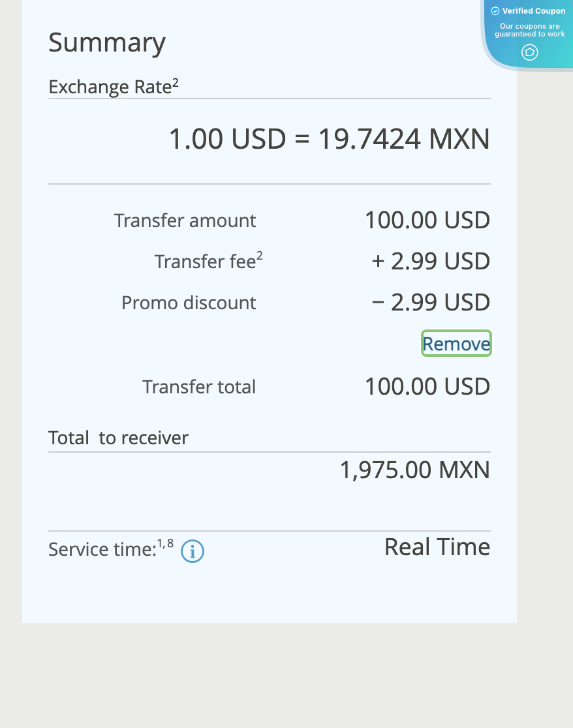Viewport: 573px width, 728px height.
Task: Click the Promo discount label
Action: (x=189, y=303)
